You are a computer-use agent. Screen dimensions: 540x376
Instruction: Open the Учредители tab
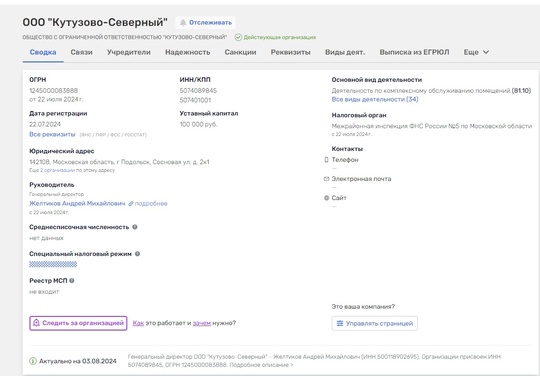(x=128, y=52)
